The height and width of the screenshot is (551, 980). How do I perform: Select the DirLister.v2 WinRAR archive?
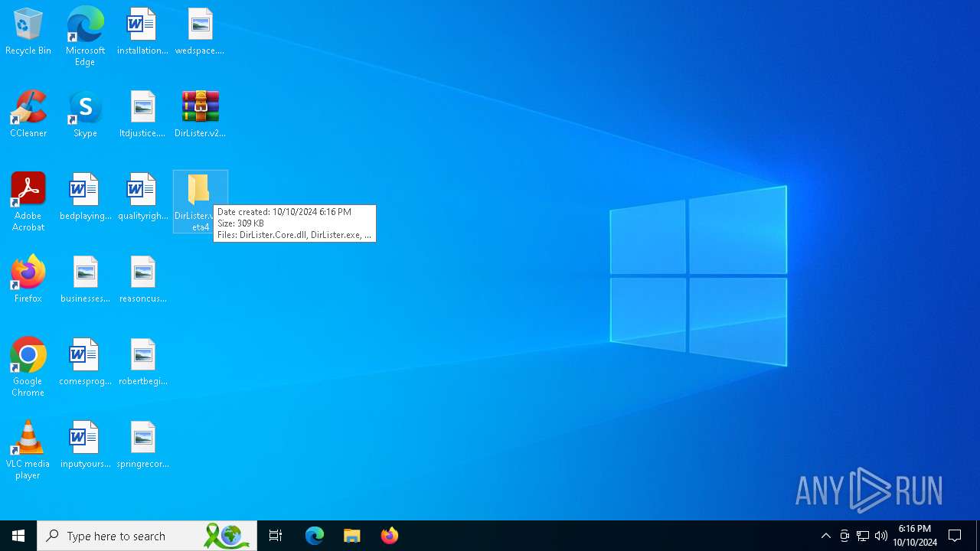[x=200, y=115]
